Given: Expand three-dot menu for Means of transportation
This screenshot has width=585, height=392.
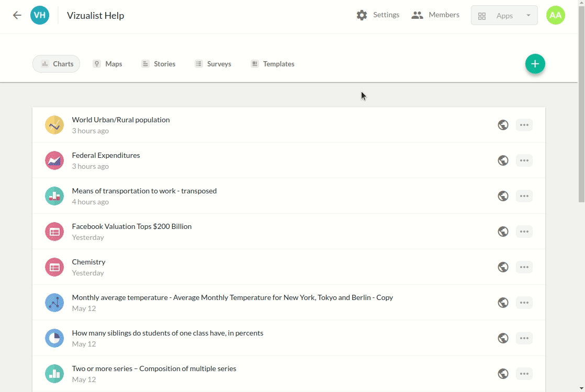Looking at the screenshot, I should [x=524, y=196].
